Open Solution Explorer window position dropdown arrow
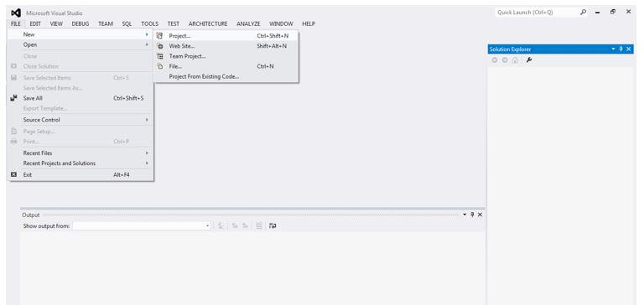This screenshot has width=644, height=305. [x=613, y=49]
